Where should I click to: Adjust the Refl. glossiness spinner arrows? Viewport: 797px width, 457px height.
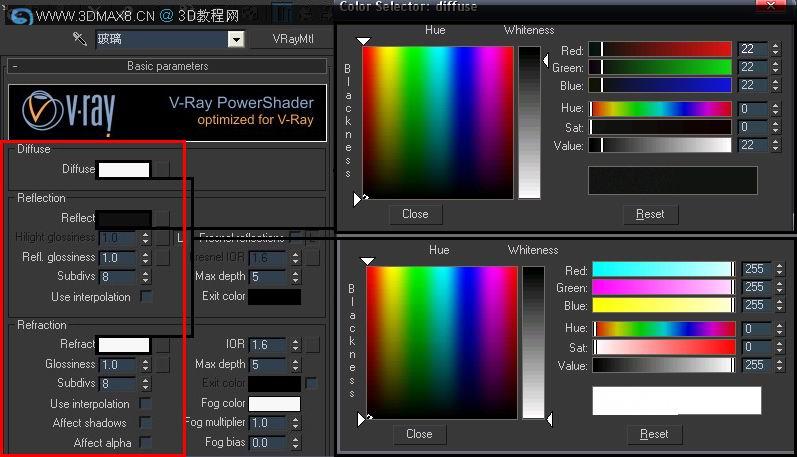(x=145, y=258)
